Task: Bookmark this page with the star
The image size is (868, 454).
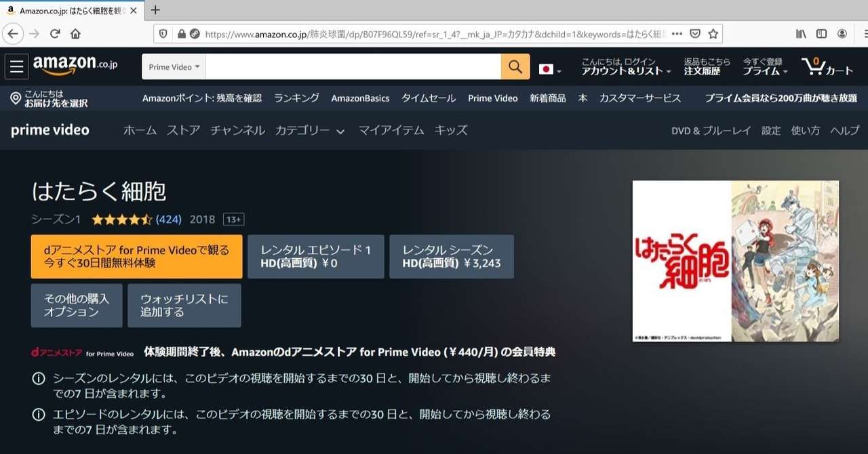Action: pyautogui.click(x=713, y=33)
